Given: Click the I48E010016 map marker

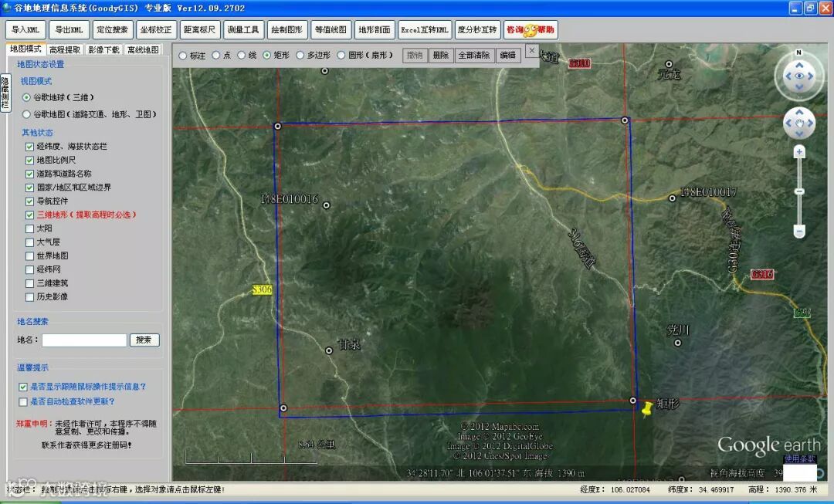Looking at the screenshot, I should tap(327, 205).
